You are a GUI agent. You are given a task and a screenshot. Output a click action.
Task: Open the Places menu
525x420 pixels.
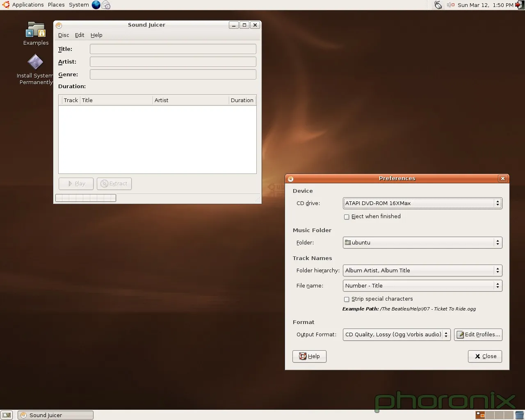pyautogui.click(x=56, y=5)
